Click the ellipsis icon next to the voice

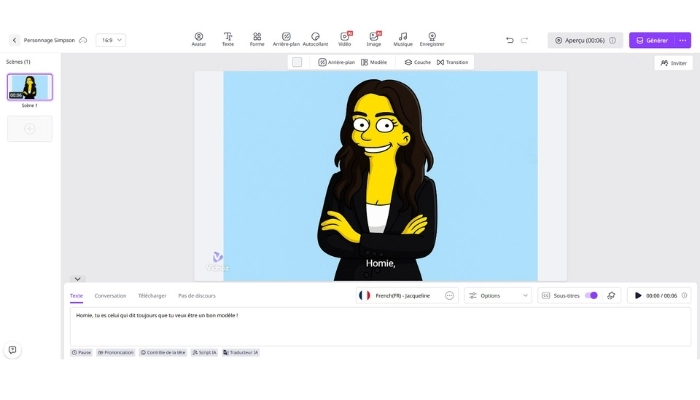[450, 296]
